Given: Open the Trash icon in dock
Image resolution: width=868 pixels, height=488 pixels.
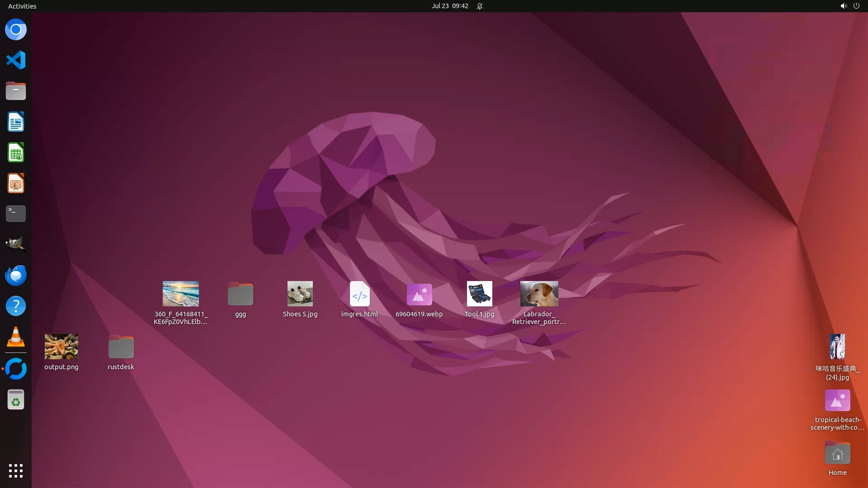Looking at the screenshot, I should tap(16, 400).
